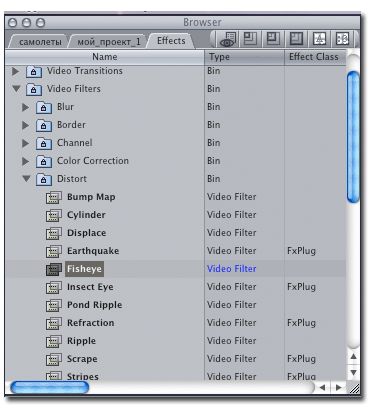Select the Cylinder filter name
The height and width of the screenshot is (410, 371).
[x=86, y=215]
